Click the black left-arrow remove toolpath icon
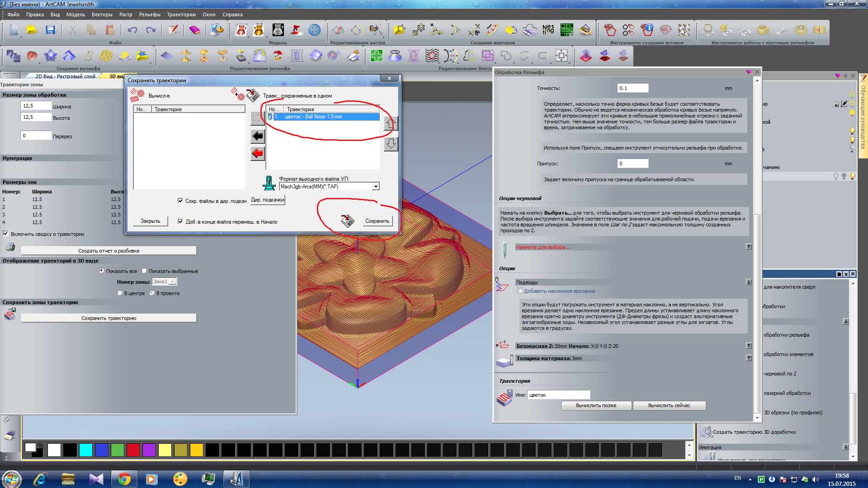Screen dimensions: 868x488 258,136
